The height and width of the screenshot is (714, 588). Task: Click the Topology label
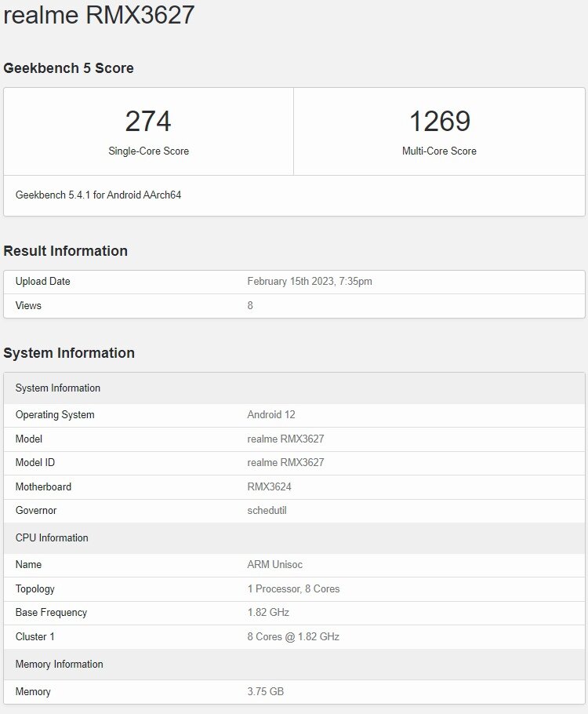coord(35,588)
